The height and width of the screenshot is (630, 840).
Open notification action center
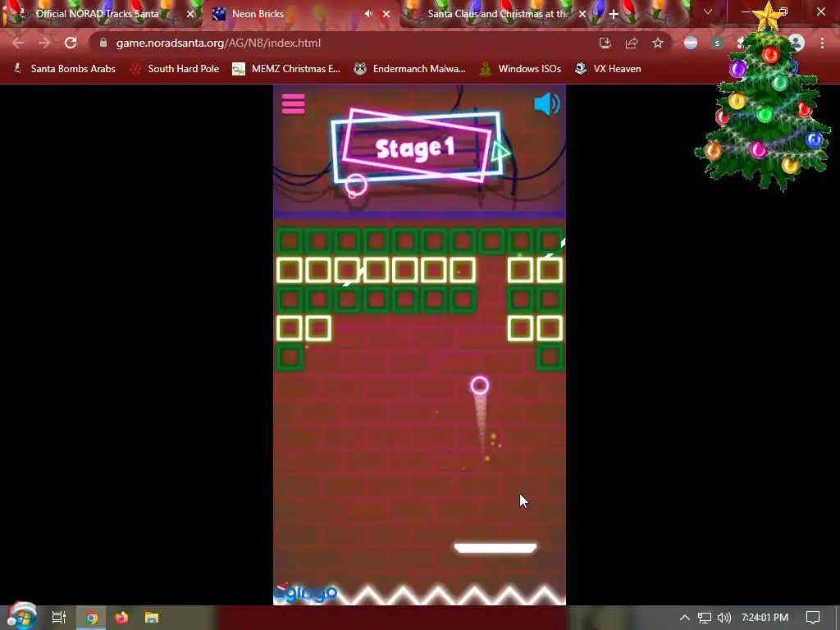point(813,618)
